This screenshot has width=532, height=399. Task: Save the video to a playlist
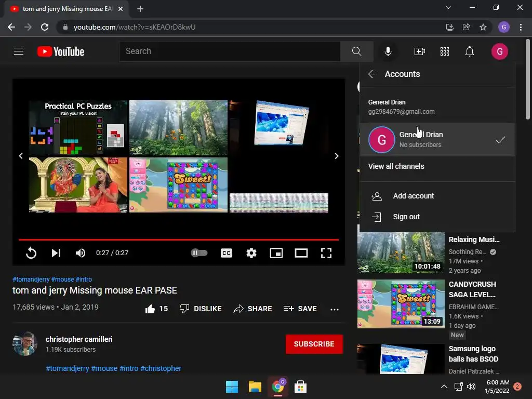point(300,309)
